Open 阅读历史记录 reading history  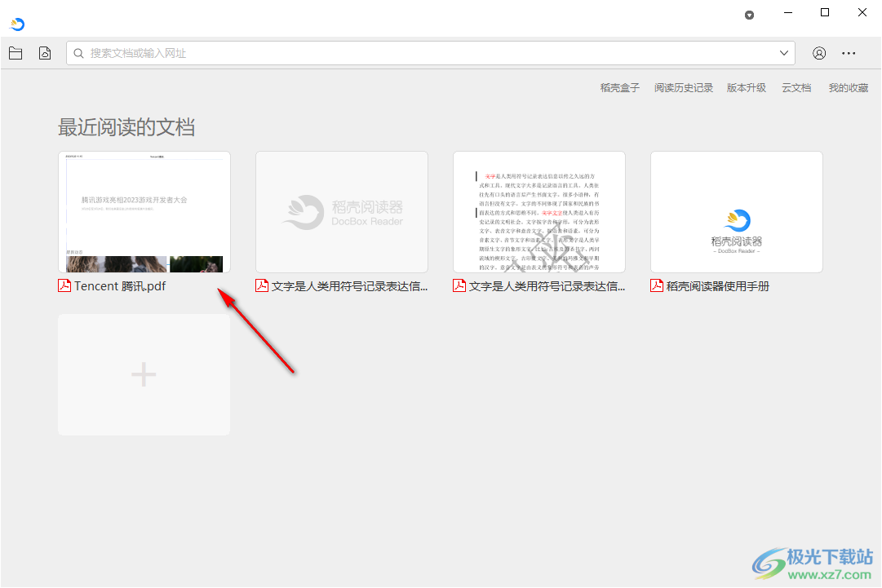[684, 88]
